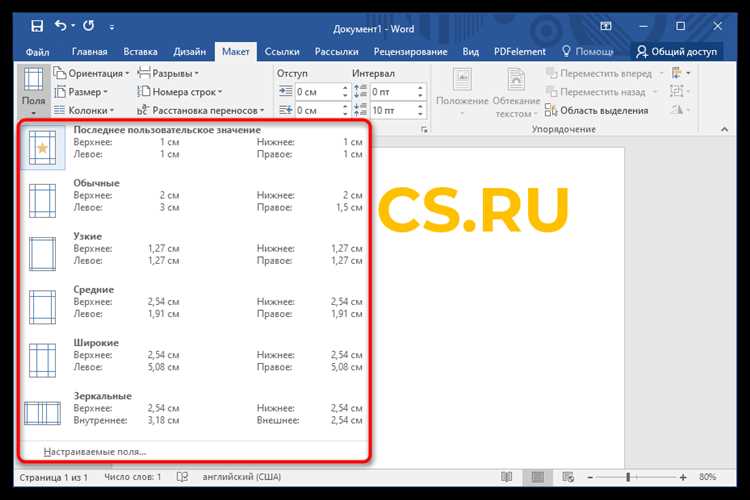The height and width of the screenshot is (500, 750).
Task: Open the undo history dropdown arrow
Action: (73, 26)
